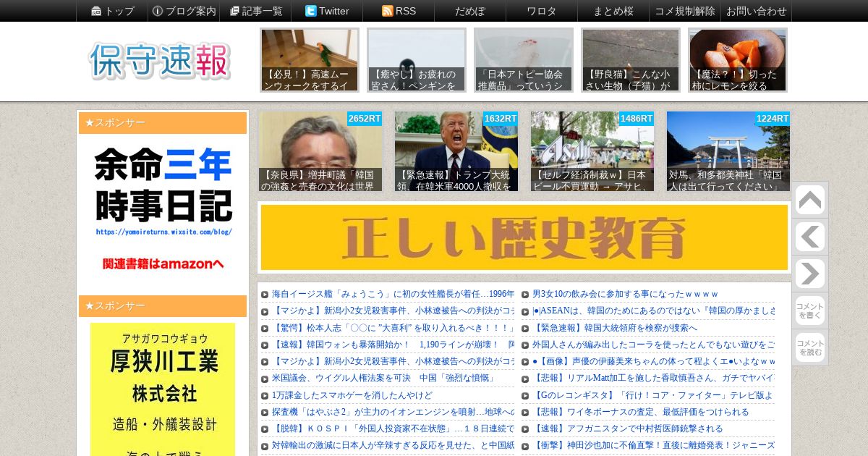Click the 正しい歴史教育 yellow banner
Screen dimensions: 868x456
click(x=524, y=237)
